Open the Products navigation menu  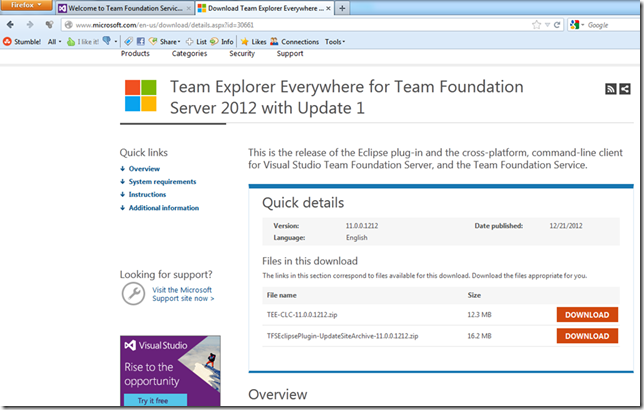135,53
